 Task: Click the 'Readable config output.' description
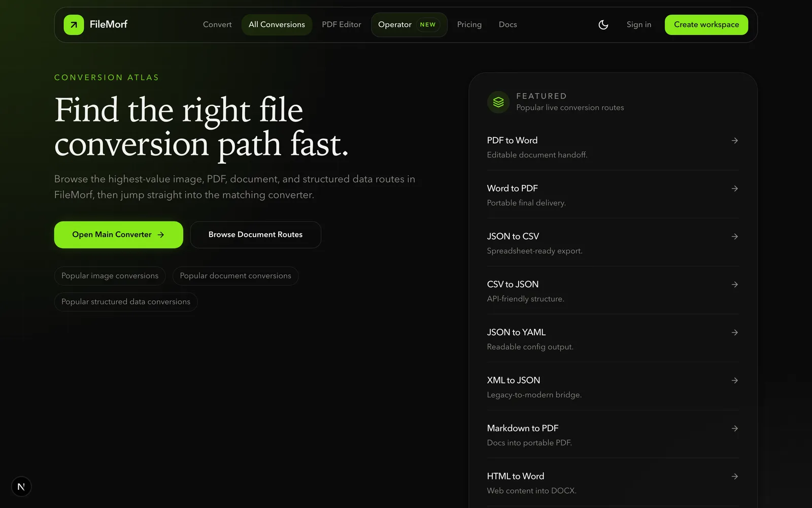530,347
